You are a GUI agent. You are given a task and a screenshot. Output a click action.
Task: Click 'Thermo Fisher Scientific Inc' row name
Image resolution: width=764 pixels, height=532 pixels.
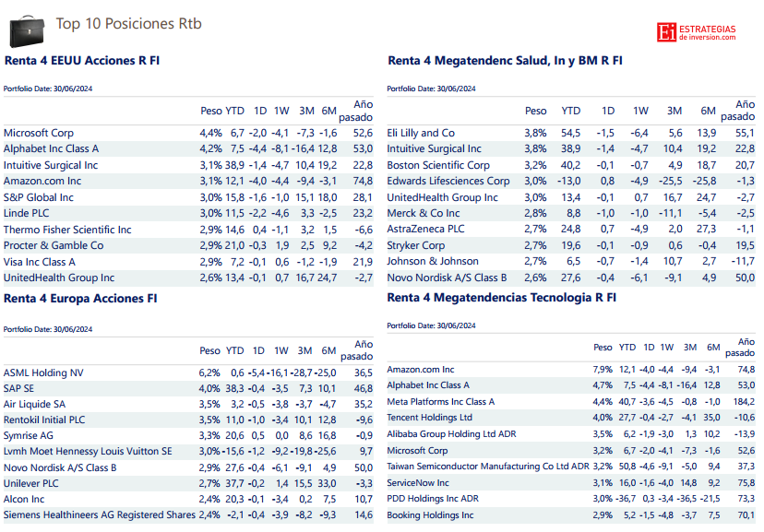pos(67,230)
